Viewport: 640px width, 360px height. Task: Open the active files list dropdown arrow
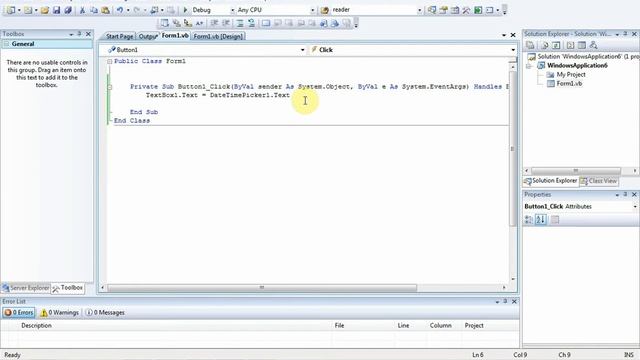(504, 36)
